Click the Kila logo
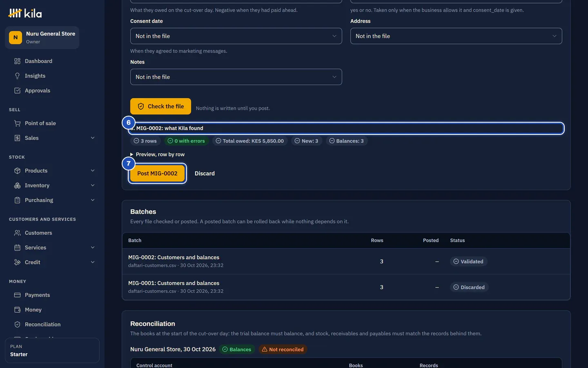This screenshot has width=588, height=368. [25, 13]
